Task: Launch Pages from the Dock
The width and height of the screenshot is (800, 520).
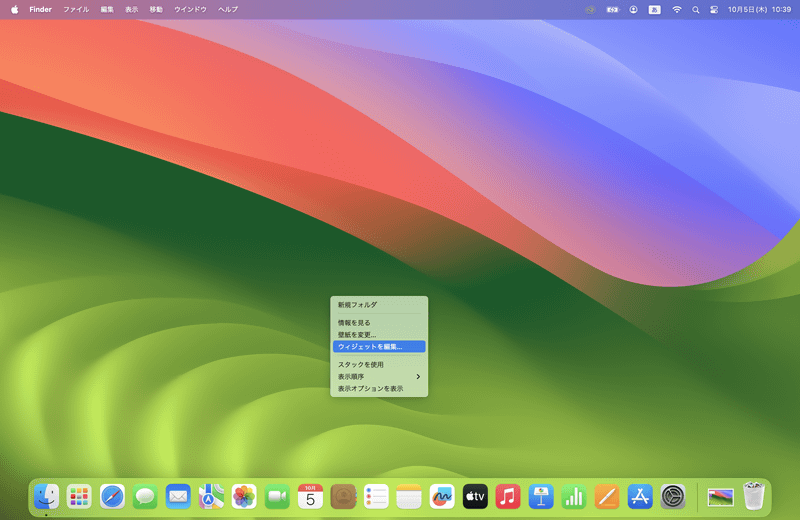Action: point(607,497)
